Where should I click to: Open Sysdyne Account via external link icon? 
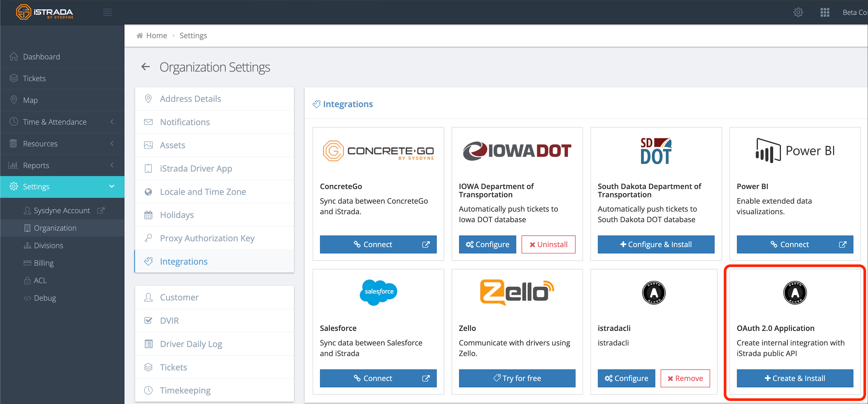[101, 210]
